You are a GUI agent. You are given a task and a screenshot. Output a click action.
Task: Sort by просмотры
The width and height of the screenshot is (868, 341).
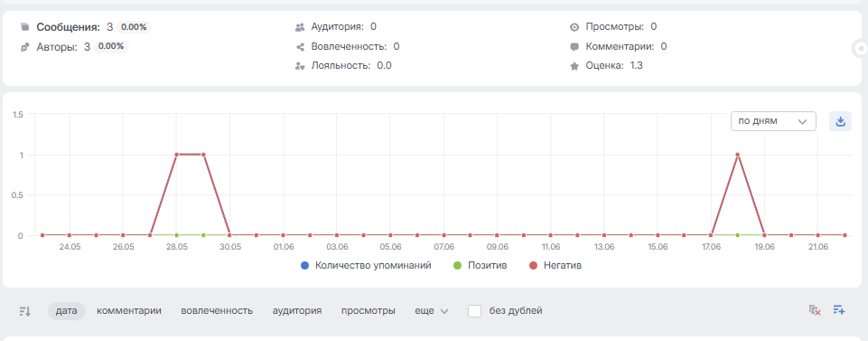tap(369, 311)
